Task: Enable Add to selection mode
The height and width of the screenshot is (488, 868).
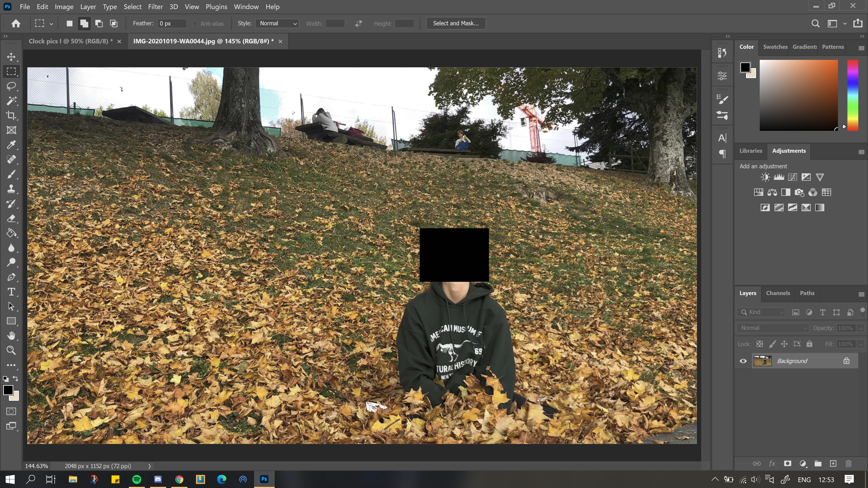Action: click(x=84, y=23)
